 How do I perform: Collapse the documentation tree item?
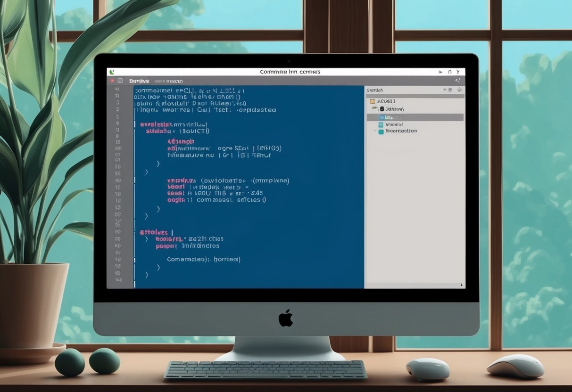point(375,131)
